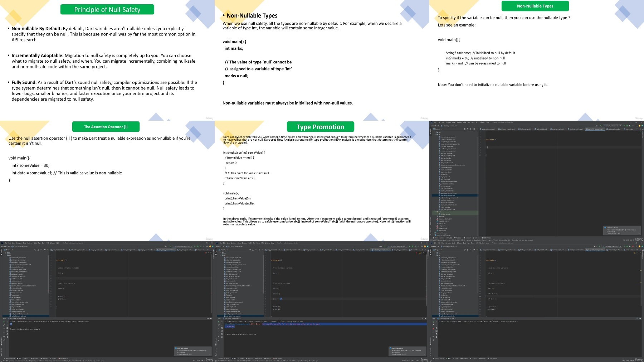Open the Type Promotion slide frame
The width and height of the screenshot is (644, 362).
(x=322, y=181)
